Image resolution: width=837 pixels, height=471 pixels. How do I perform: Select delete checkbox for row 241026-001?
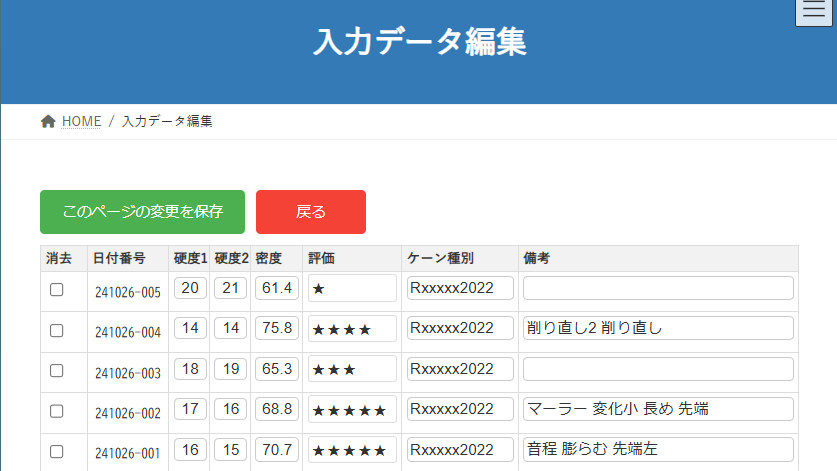pyautogui.click(x=57, y=451)
